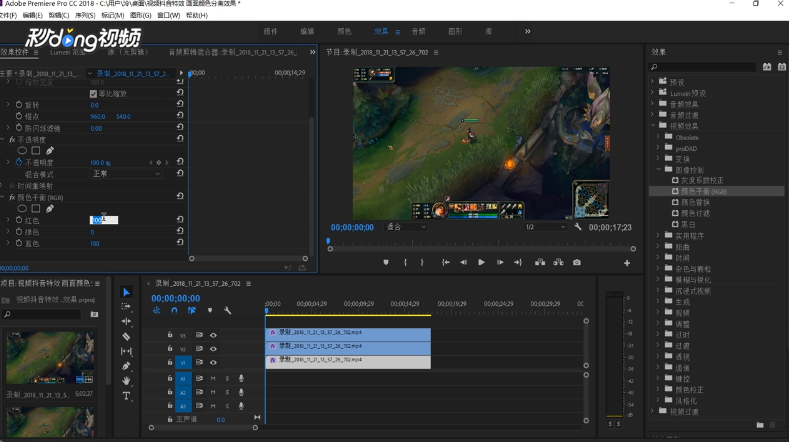The image size is (789, 442).
Task: Step back one frame in program monitor
Action: [463, 262]
